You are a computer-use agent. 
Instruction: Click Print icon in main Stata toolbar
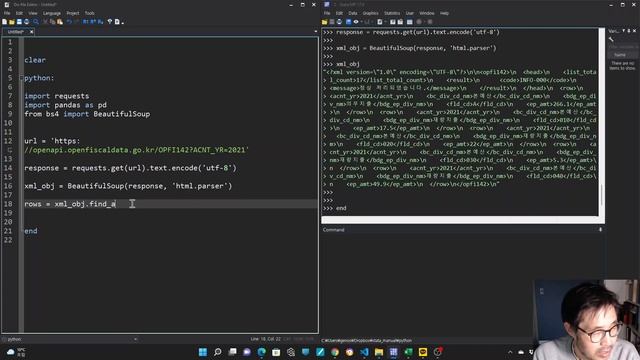click(x=339, y=22)
